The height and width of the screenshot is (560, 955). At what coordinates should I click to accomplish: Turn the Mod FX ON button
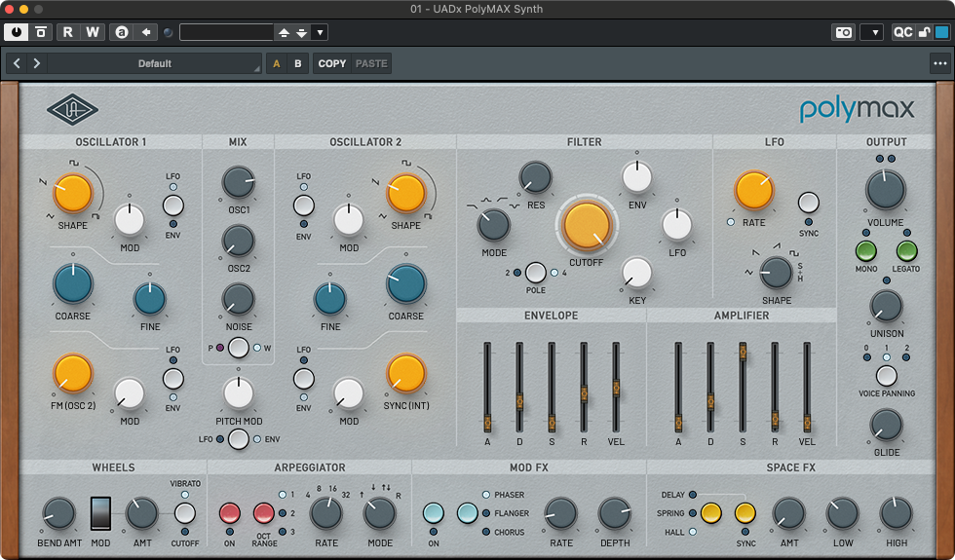[433, 513]
